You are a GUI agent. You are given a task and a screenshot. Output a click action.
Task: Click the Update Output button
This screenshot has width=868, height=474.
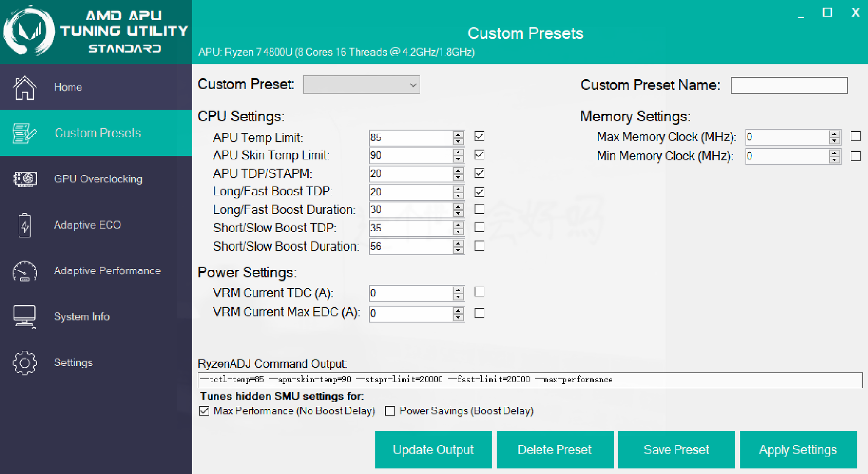(x=433, y=450)
